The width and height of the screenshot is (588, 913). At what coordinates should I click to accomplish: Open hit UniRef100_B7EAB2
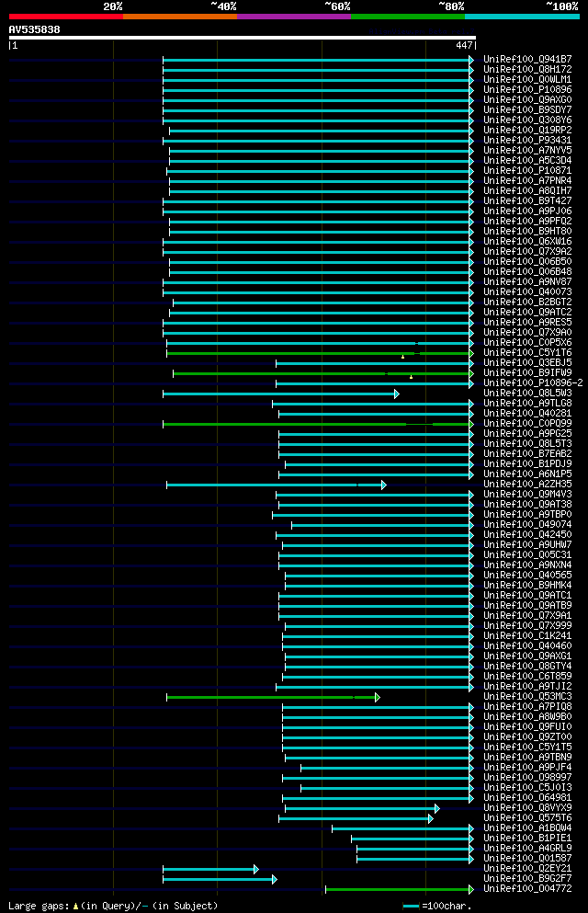pyautogui.click(x=527, y=454)
